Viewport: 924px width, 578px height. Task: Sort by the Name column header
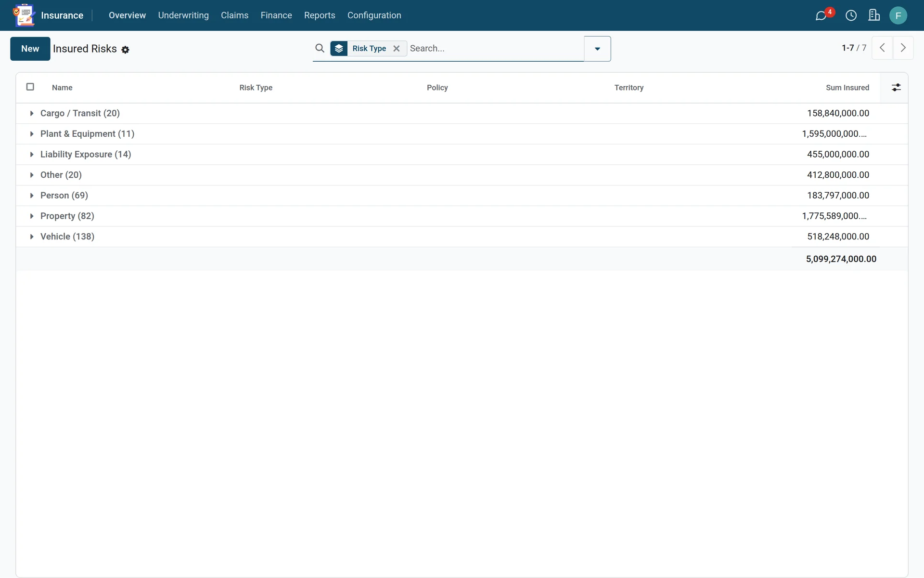click(x=62, y=88)
